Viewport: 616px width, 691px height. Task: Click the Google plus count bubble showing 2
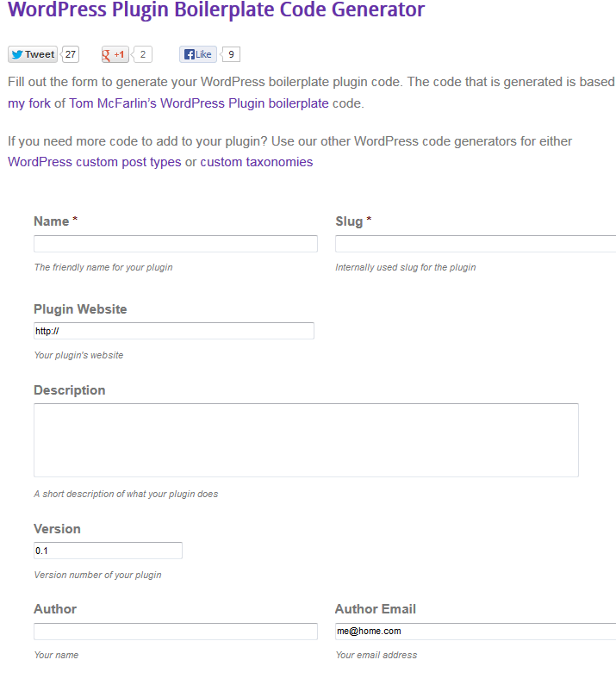click(x=143, y=54)
